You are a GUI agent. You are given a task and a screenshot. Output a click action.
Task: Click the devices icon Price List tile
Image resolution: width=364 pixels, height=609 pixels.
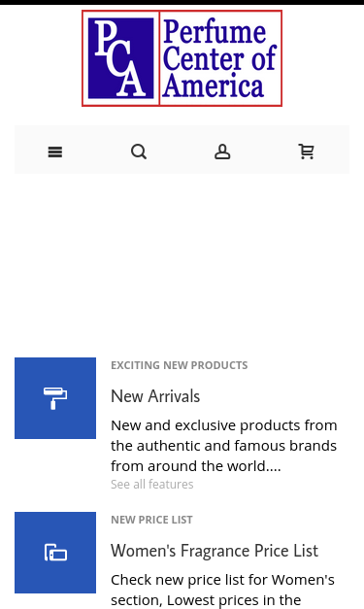(55, 553)
